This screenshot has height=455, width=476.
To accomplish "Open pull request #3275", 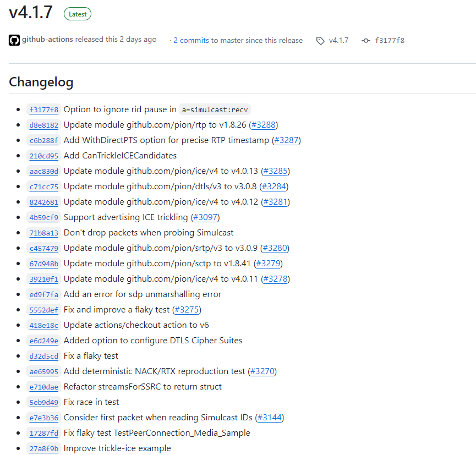I will [187, 310].
